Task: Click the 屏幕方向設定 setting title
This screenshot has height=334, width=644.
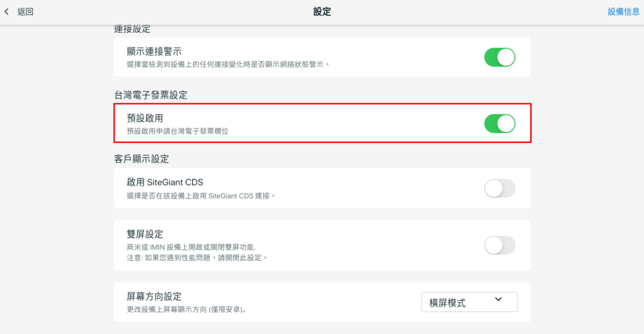Action: tap(154, 297)
